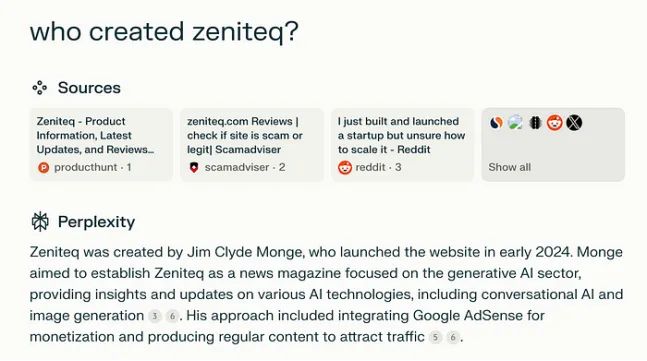Click the Product Hunt favicon icon
The width and height of the screenshot is (647, 361).
pyautogui.click(x=43, y=168)
